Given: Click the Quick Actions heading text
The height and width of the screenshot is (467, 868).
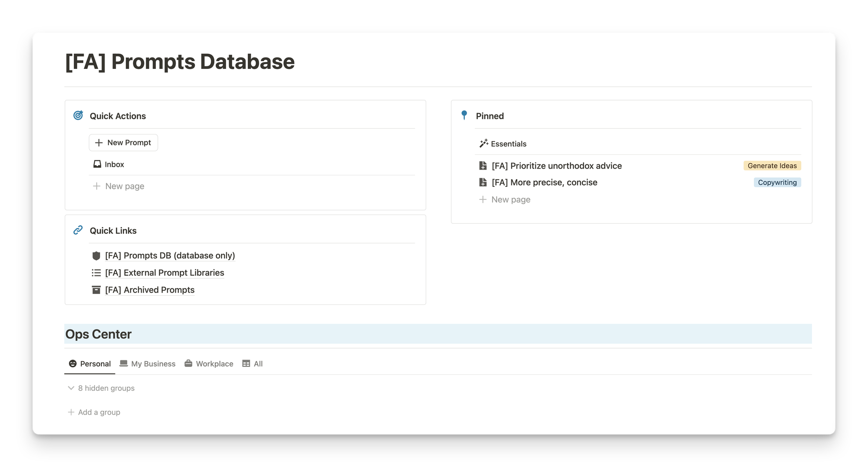Looking at the screenshot, I should tap(118, 116).
